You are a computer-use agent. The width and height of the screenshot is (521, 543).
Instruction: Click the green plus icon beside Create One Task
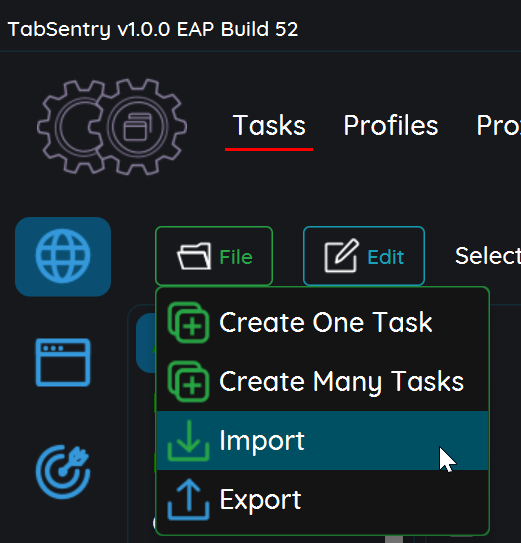(188, 322)
